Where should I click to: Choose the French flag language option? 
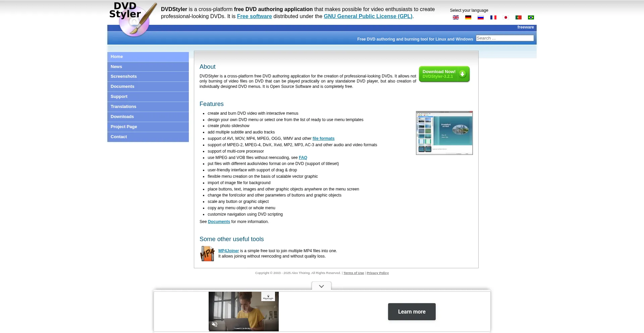tap(493, 17)
